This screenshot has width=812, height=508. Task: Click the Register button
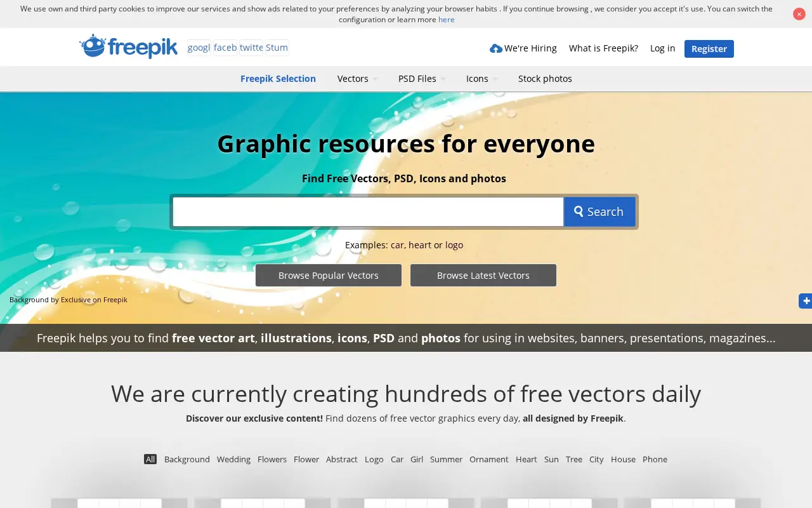(709, 49)
